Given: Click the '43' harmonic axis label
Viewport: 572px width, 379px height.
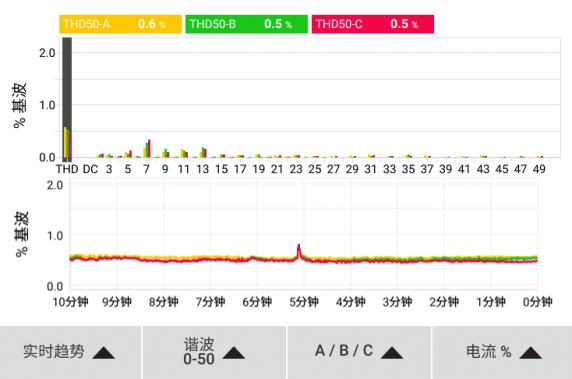Looking at the screenshot, I should [483, 169].
